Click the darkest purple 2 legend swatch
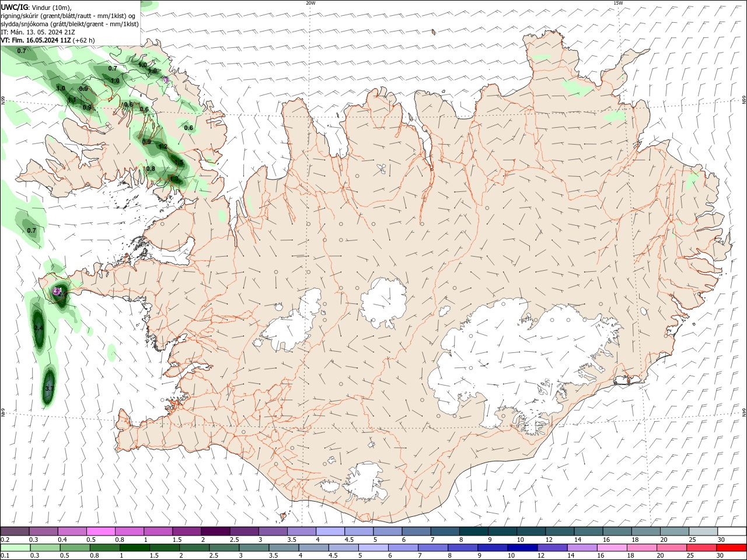This screenshot has width=747, height=560. pyautogui.click(x=215, y=531)
